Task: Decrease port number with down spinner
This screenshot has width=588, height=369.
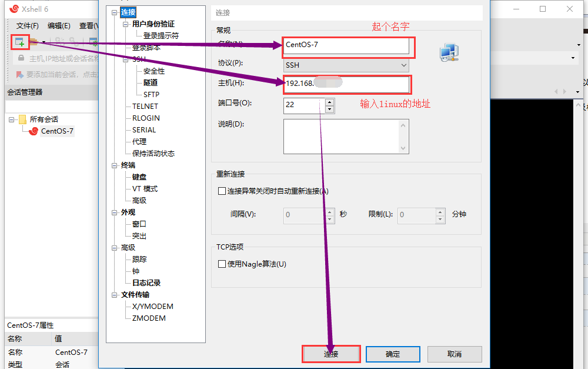Action: [x=330, y=109]
